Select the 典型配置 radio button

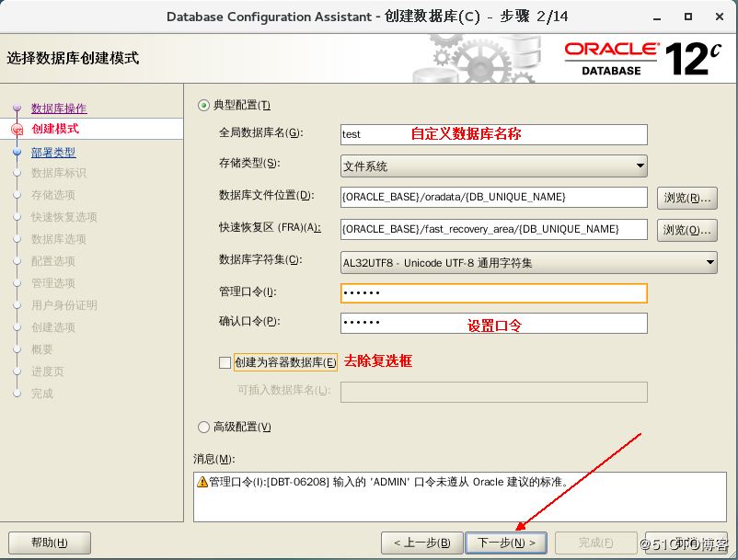coord(204,106)
